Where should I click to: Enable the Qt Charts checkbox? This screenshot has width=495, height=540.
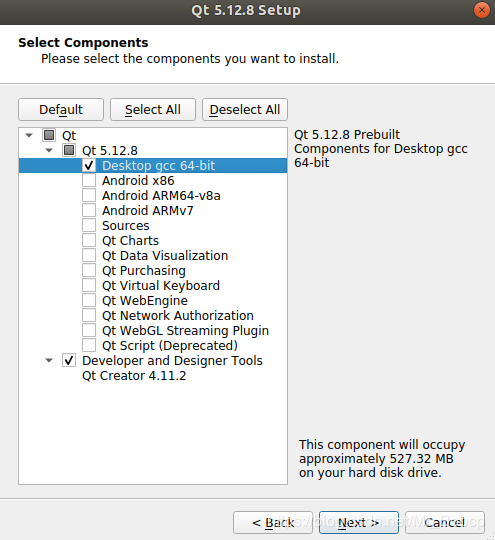coord(89,240)
